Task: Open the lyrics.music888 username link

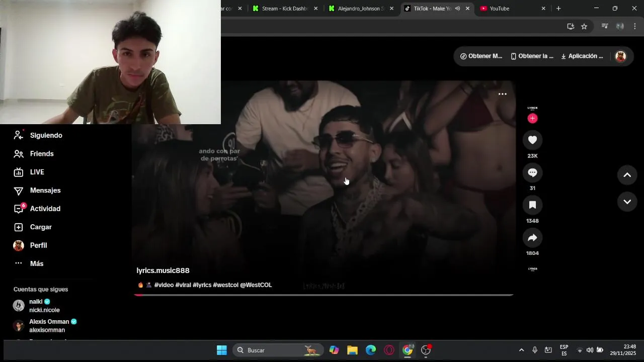Action: click(x=163, y=270)
